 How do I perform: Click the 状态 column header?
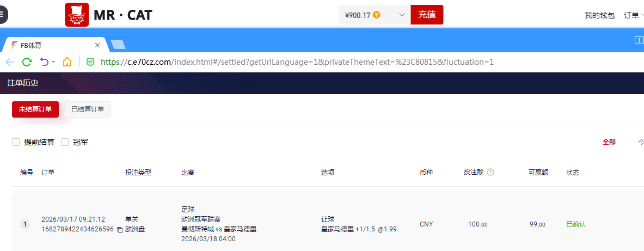pos(573,173)
